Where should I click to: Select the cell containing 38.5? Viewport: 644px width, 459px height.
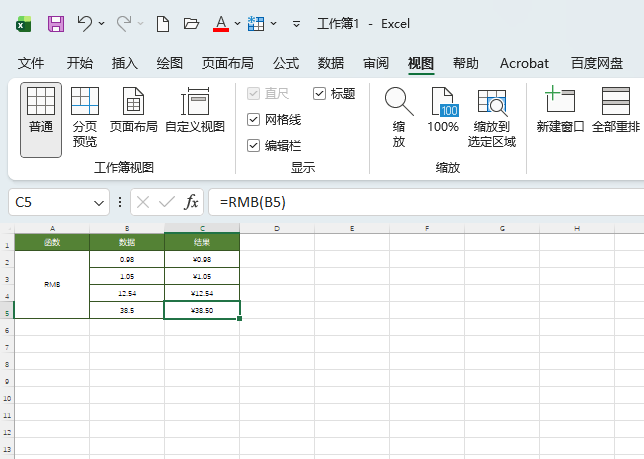[x=127, y=310]
